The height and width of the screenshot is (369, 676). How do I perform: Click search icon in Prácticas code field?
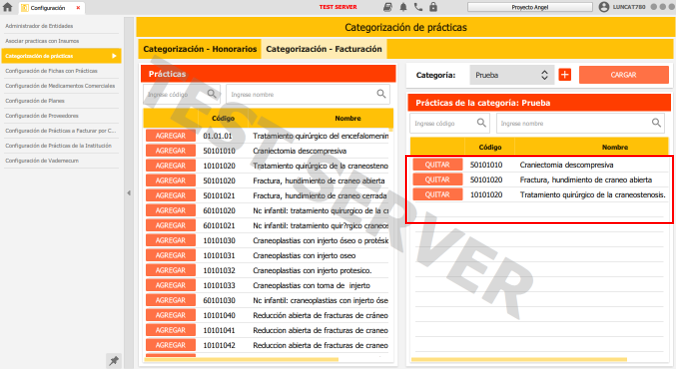(212, 94)
